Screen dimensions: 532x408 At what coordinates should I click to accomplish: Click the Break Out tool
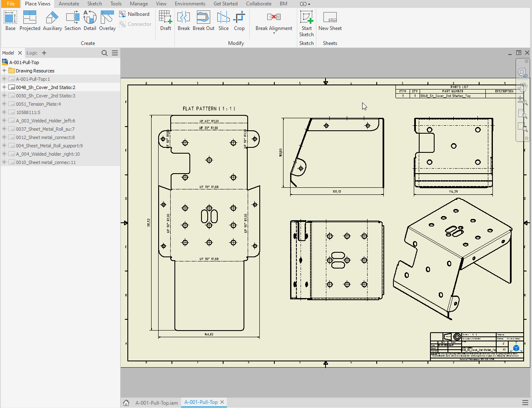(203, 20)
